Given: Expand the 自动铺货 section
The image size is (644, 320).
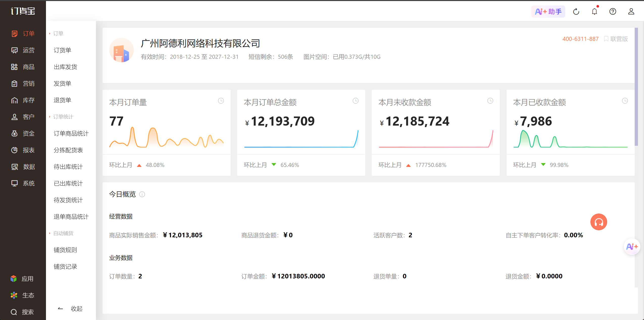Looking at the screenshot, I should coord(63,233).
